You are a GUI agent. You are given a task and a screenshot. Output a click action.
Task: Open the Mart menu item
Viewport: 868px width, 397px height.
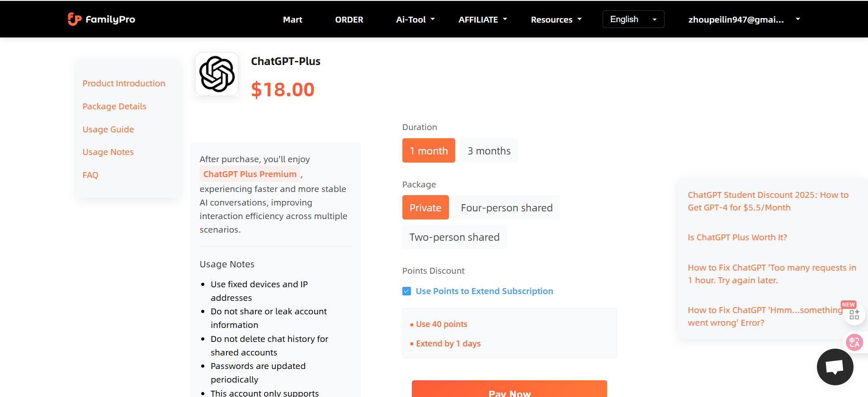(x=292, y=19)
